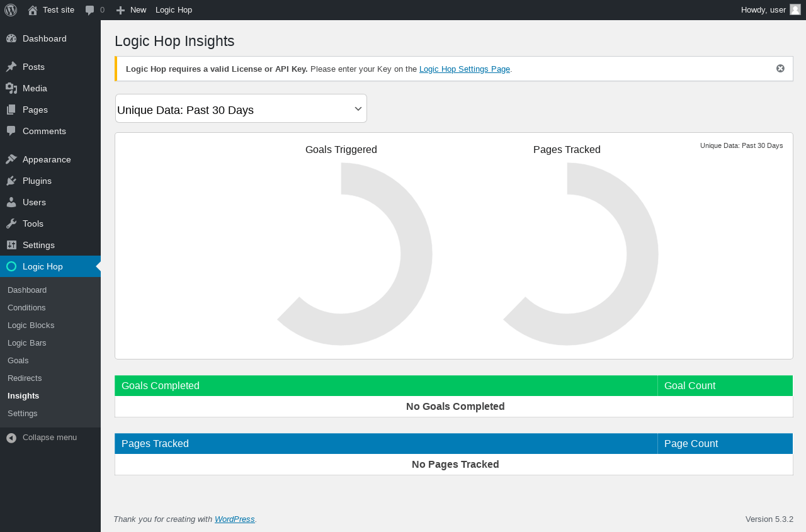Viewport: 806px width, 532px height.
Task: Click the plus icon next to New
Action: pyautogui.click(x=121, y=10)
